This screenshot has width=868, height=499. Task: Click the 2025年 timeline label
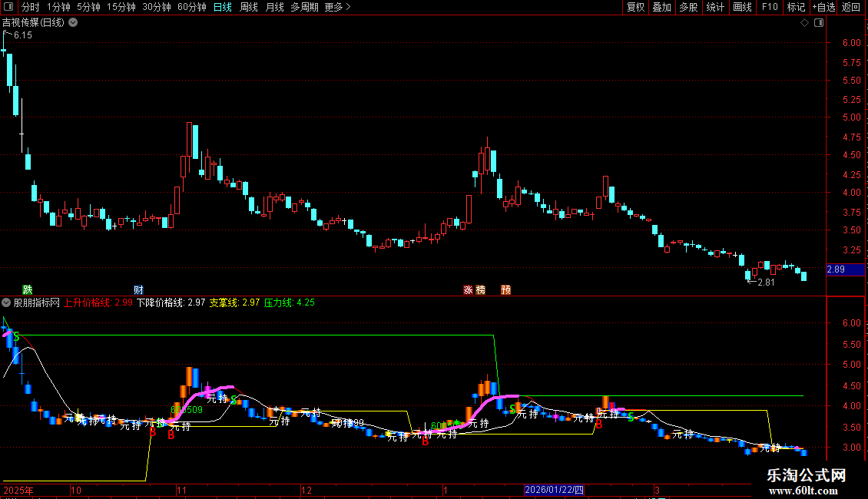pos(18,490)
